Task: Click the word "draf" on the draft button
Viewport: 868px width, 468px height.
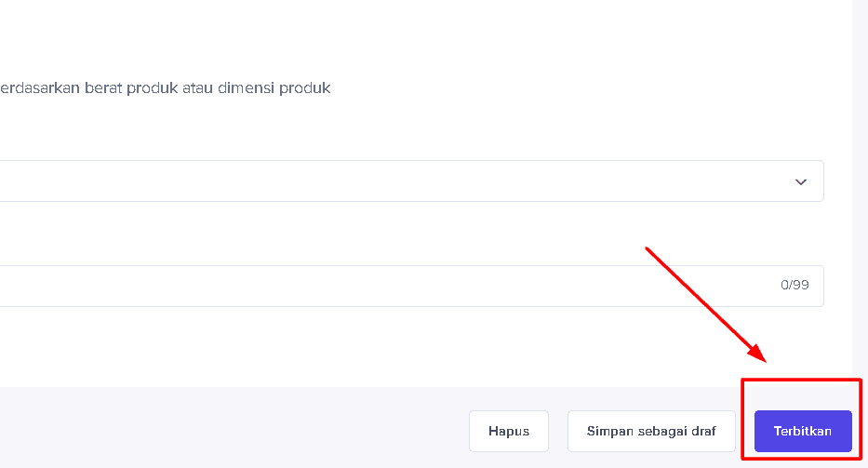Action: [702, 432]
